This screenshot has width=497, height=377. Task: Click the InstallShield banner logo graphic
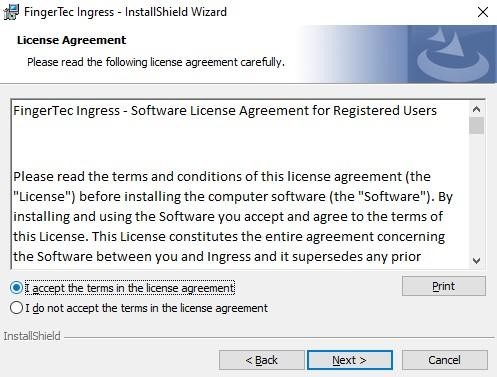point(452,54)
